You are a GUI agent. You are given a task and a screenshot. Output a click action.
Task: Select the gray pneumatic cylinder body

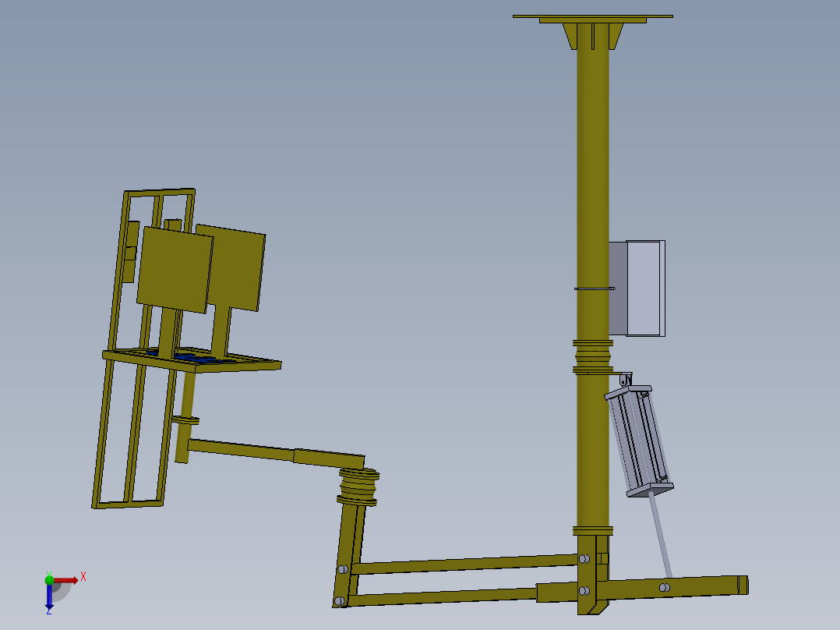[x=639, y=441]
